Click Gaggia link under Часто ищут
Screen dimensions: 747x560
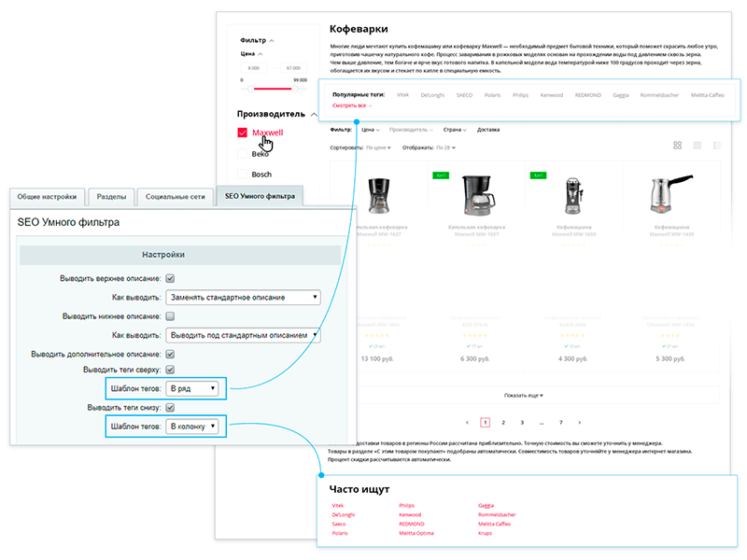[x=486, y=506]
